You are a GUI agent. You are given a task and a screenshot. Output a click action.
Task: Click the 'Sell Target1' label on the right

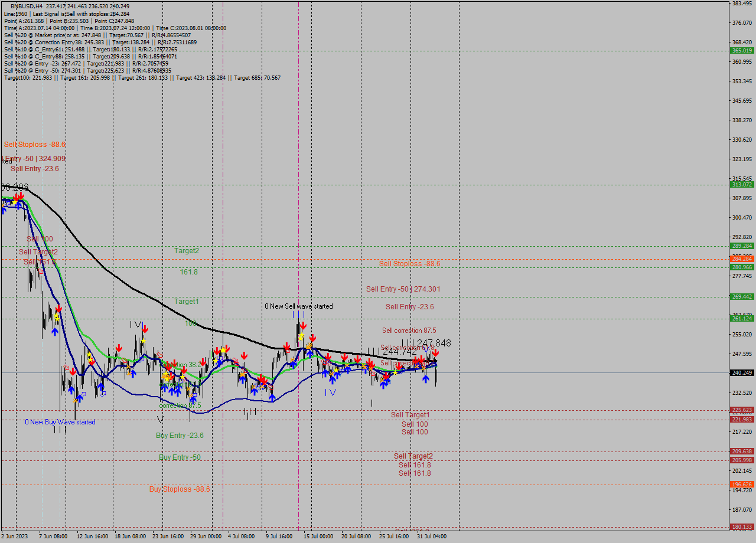click(410, 415)
